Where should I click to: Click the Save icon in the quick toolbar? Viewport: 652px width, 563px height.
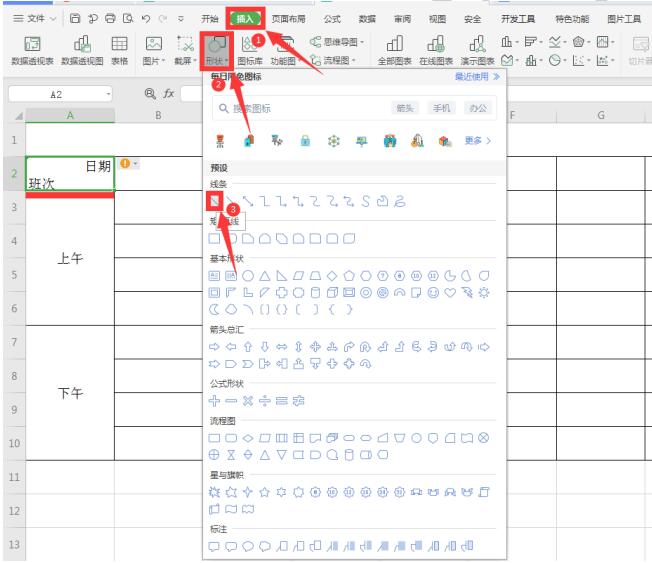point(75,18)
